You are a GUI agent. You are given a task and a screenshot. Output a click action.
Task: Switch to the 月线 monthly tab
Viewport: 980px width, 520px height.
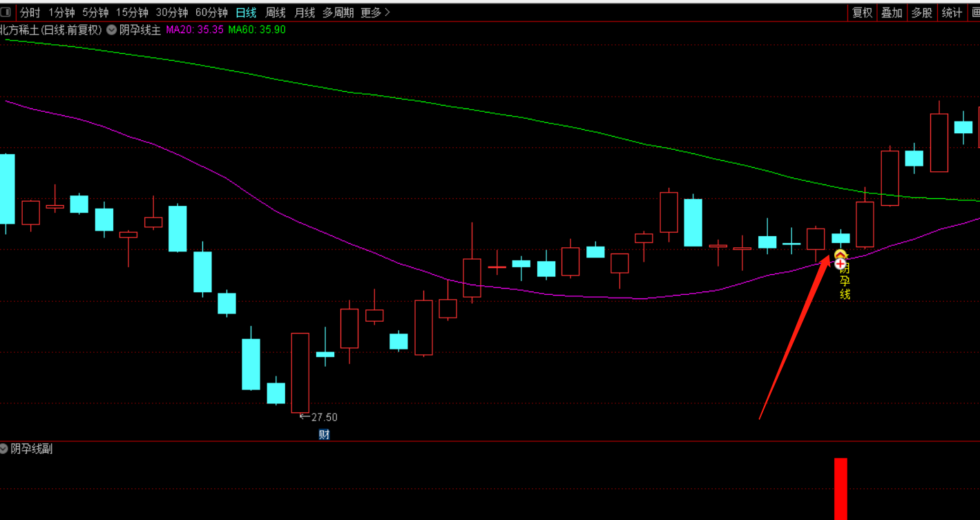[305, 12]
